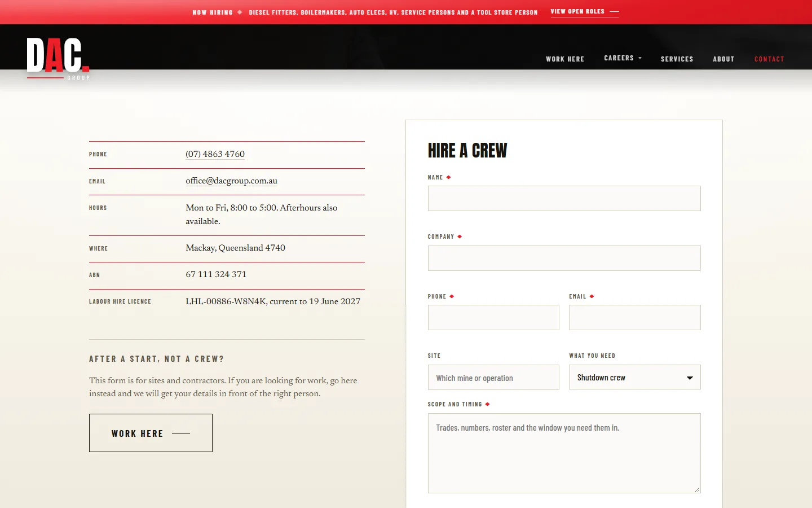Click the 'Now Hiring' banner text
Viewport: 812px width, 508px height.
tap(213, 12)
